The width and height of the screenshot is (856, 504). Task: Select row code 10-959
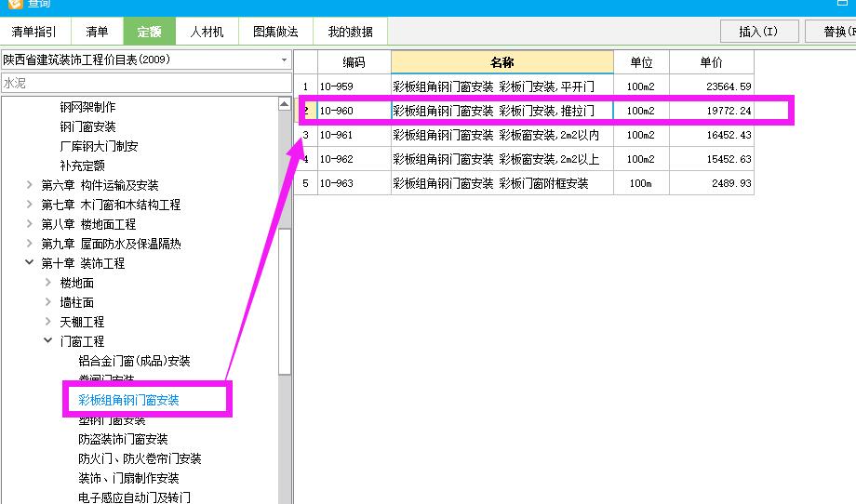point(354,86)
